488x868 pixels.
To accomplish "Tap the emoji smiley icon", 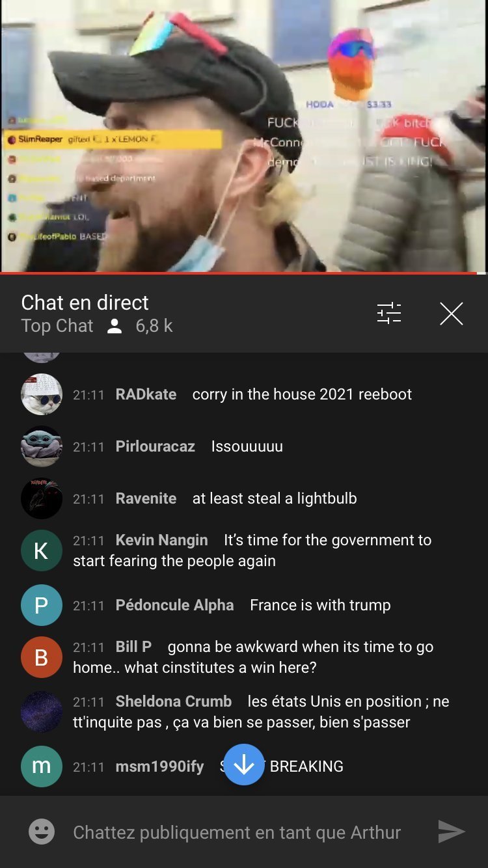I will click(x=42, y=832).
